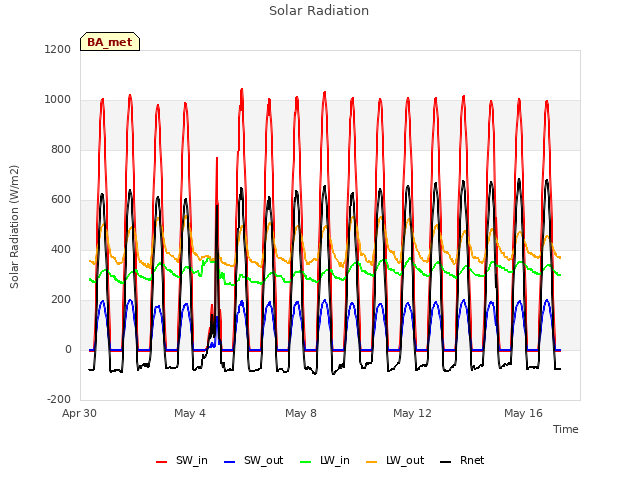The height and width of the screenshot is (480, 640).
Task: Click the blue SW_out legend swatch
Action: [x=230, y=462]
